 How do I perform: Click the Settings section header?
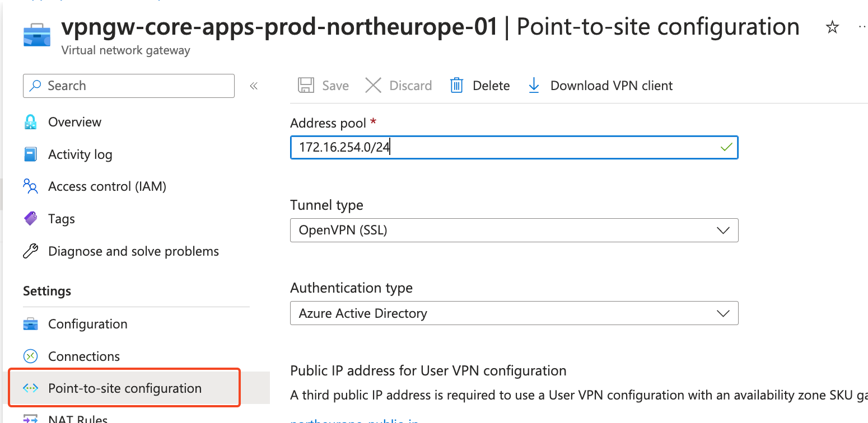click(x=47, y=291)
